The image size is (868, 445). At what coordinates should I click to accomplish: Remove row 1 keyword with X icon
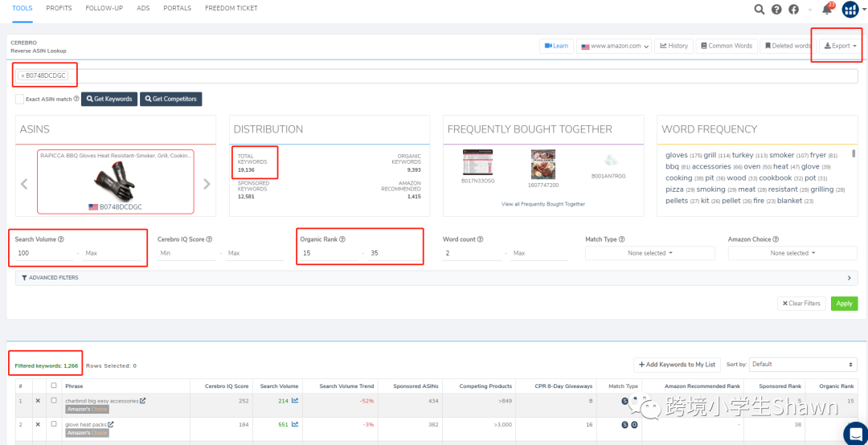click(x=38, y=400)
